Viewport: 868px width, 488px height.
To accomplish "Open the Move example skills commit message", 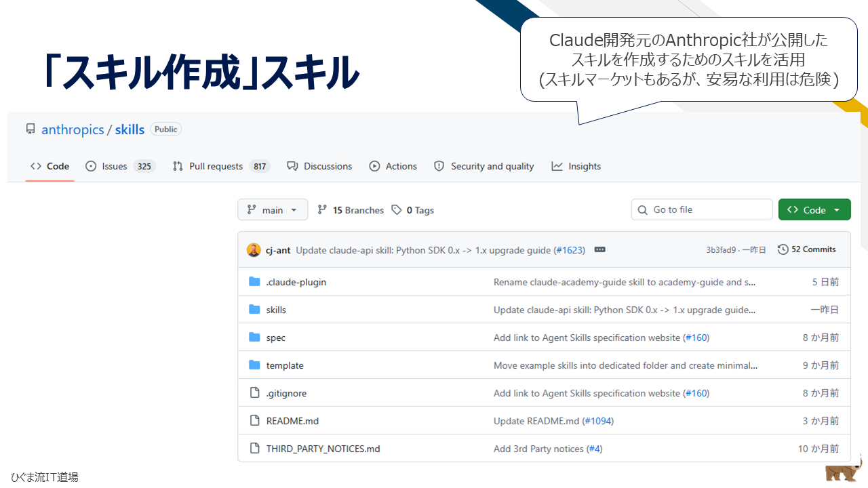I will (x=626, y=365).
